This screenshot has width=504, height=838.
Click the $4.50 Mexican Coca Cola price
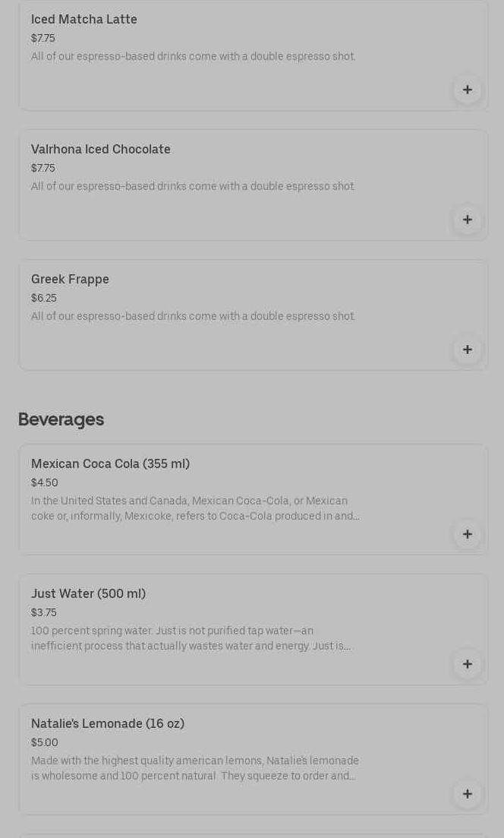[45, 483]
